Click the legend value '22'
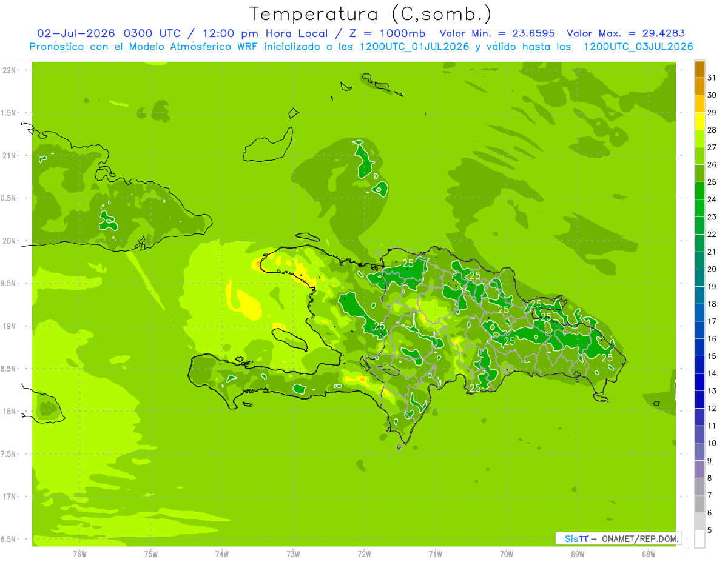The height and width of the screenshot is (562, 728). click(x=712, y=235)
